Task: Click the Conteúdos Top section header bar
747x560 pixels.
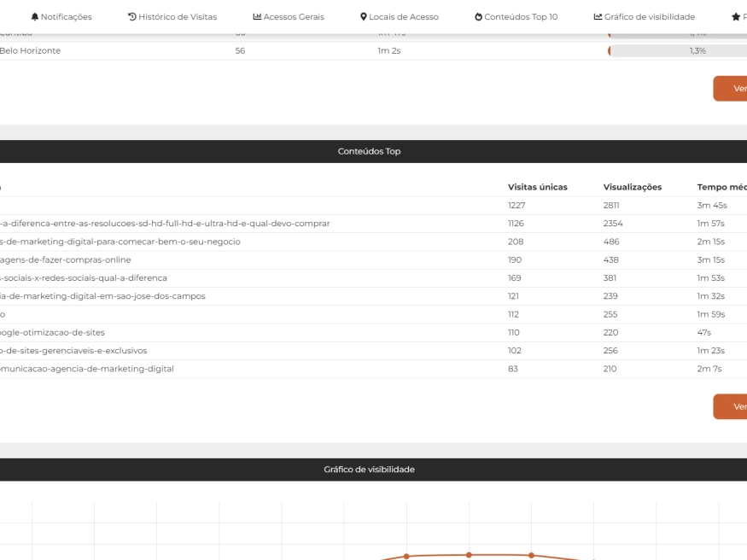Action: [x=369, y=151]
